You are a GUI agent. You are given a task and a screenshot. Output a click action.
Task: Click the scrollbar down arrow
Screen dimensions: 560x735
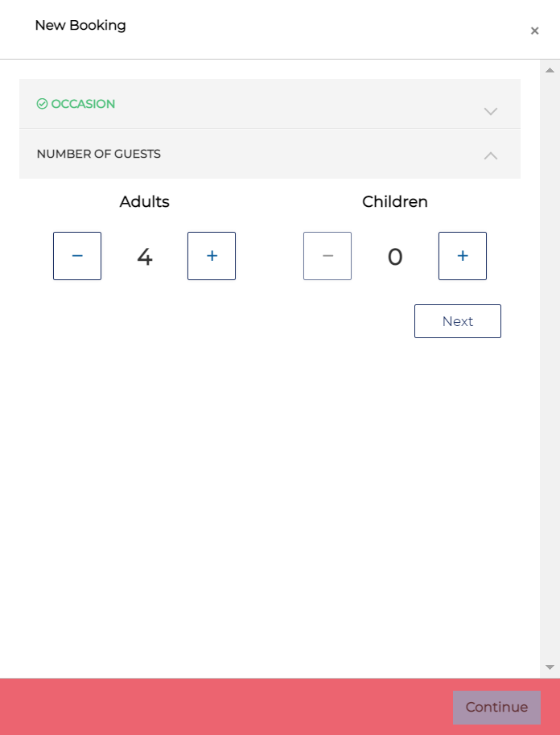[550, 667]
